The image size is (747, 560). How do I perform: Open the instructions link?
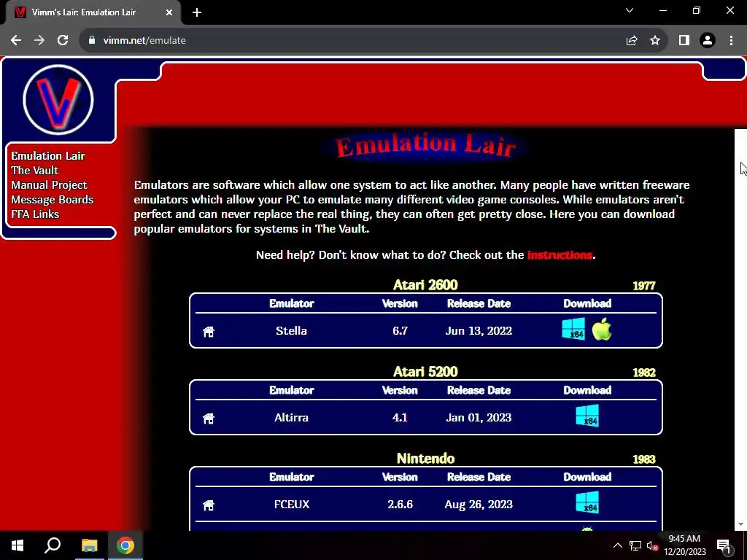click(x=560, y=254)
